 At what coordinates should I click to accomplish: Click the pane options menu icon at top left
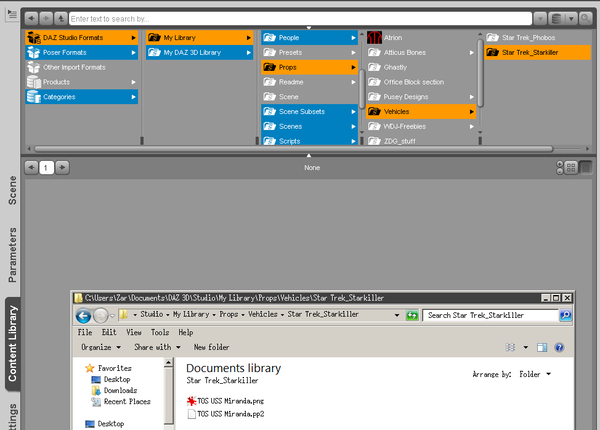(x=12, y=15)
